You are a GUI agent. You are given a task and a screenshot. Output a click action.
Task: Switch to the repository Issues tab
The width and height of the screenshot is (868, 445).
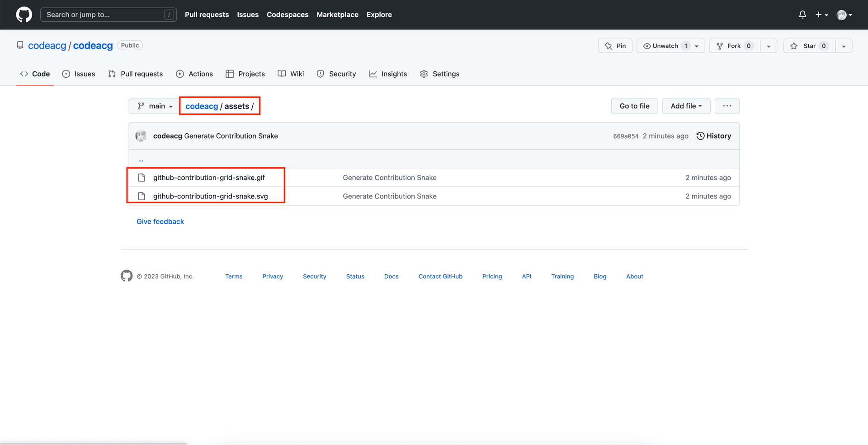(79, 74)
